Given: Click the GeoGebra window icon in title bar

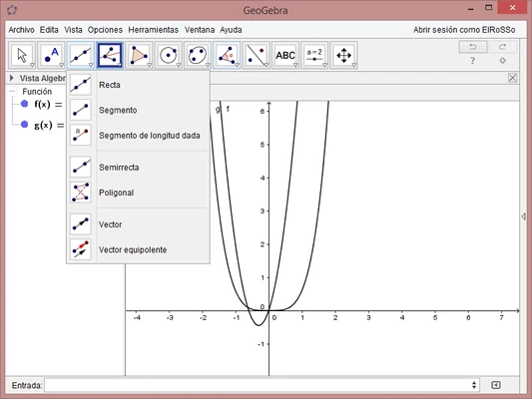Looking at the screenshot, I should (12, 10).
